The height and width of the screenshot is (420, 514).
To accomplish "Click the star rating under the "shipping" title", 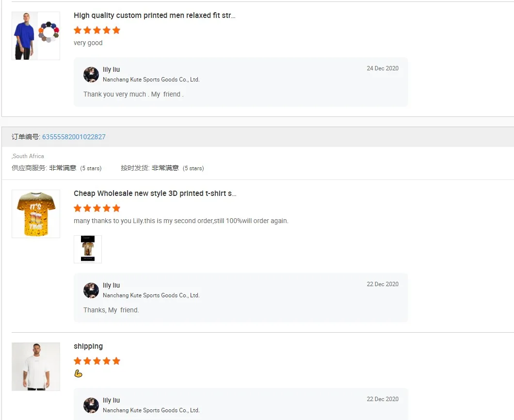I will coord(97,361).
